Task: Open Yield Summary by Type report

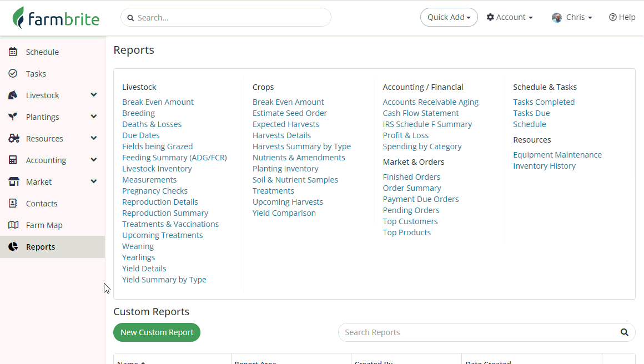Action: coord(164,280)
